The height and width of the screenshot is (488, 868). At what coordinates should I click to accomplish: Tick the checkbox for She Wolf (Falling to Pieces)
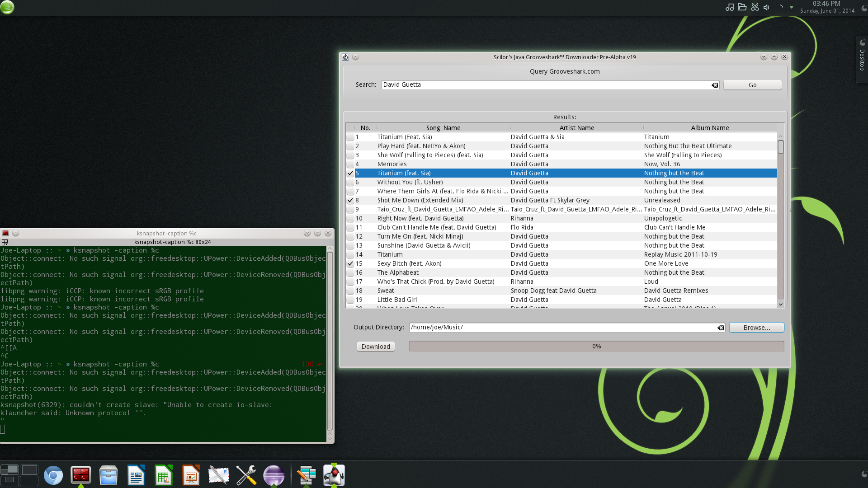pos(350,155)
